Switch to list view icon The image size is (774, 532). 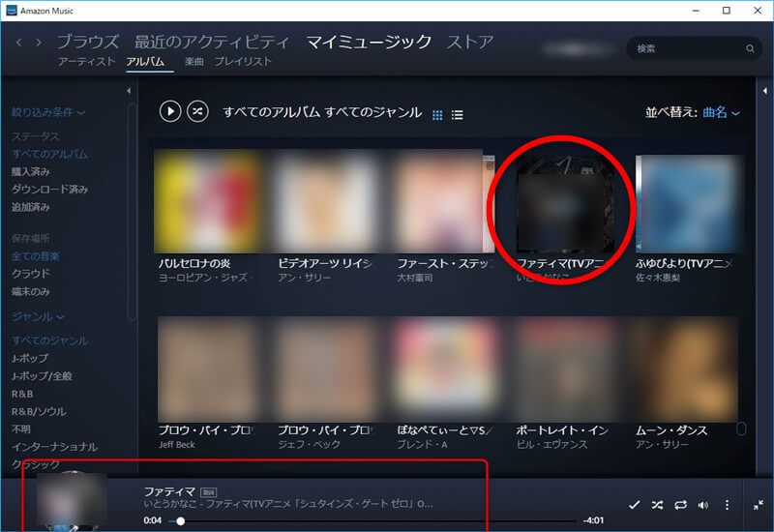pos(457,115)
